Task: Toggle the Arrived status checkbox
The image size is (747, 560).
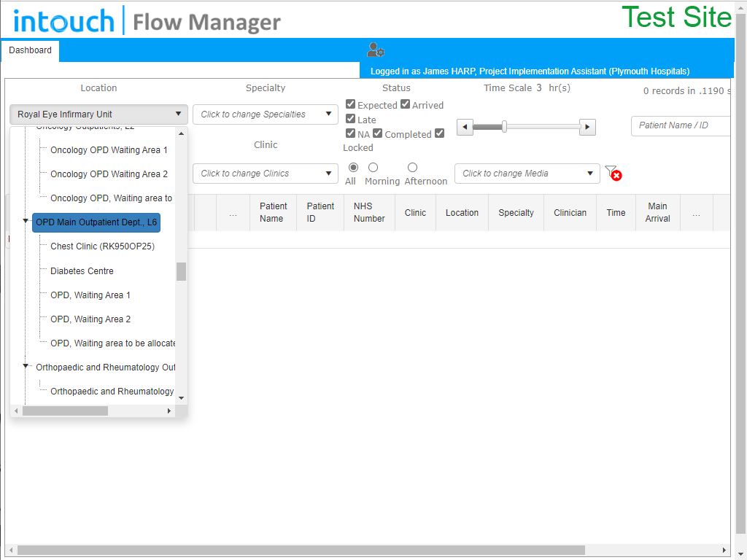Action: click(405, 104)
